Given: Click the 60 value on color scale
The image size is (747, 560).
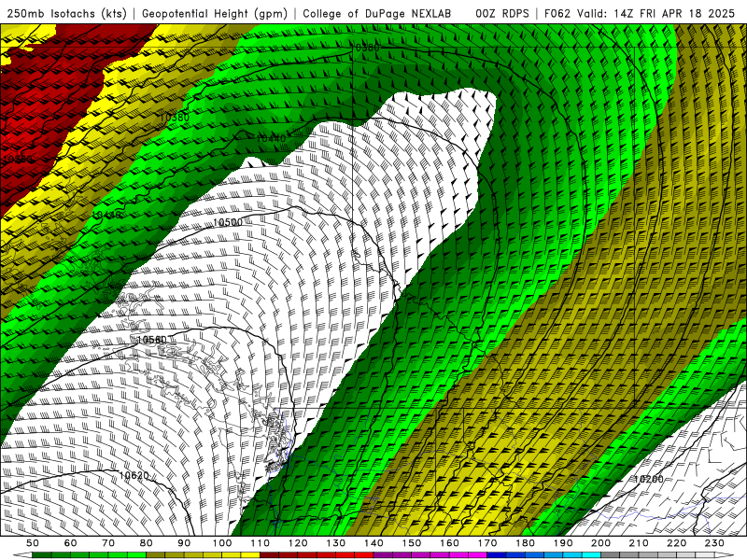Looking at the screenshot, I should (71, 543).
